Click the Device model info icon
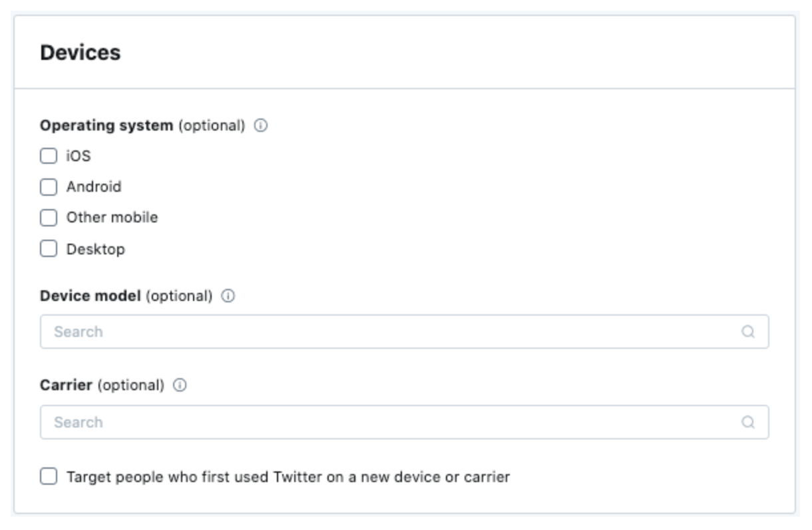Screen dimensions: 812x530 tap(228, 296)
